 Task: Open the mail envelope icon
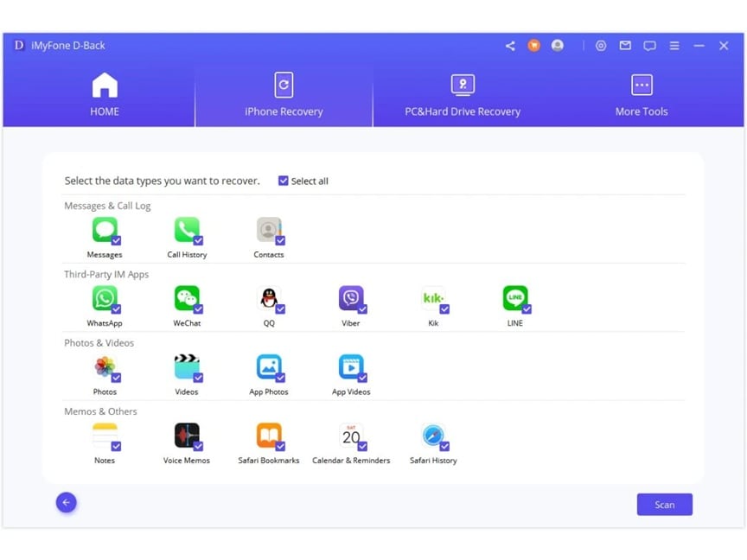[625, 46]
